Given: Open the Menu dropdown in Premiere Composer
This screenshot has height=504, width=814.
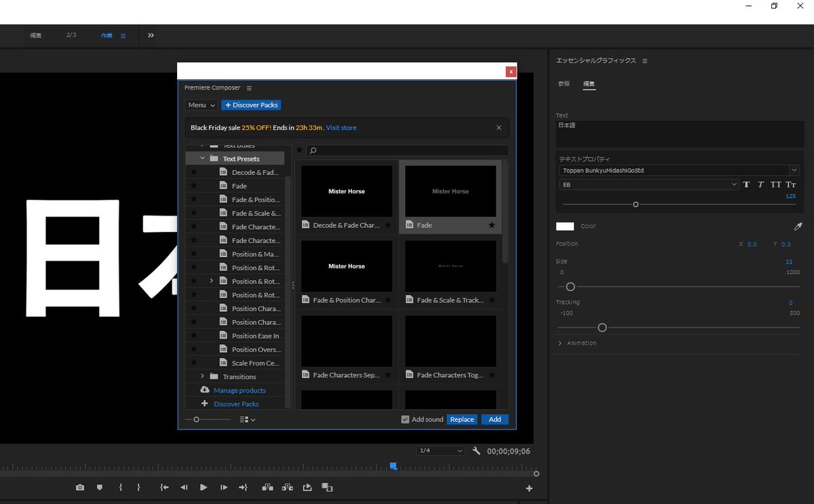Looking at the screenshot, I should pyautogui.click(x=201, y=105).
